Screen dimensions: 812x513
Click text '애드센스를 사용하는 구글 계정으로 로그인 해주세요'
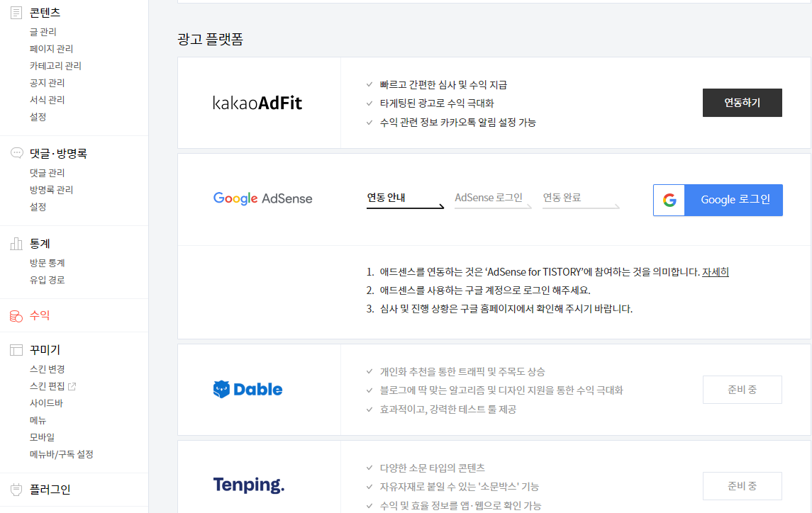point(484,291)
